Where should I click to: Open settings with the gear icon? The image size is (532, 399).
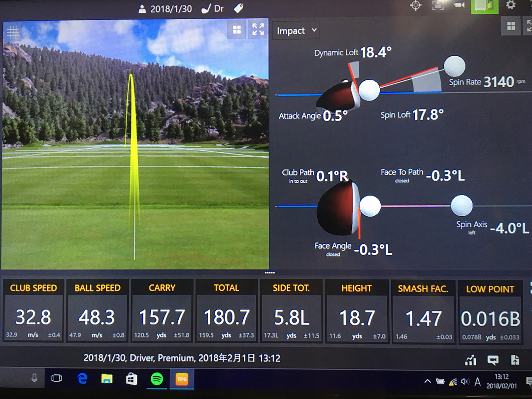511,5
